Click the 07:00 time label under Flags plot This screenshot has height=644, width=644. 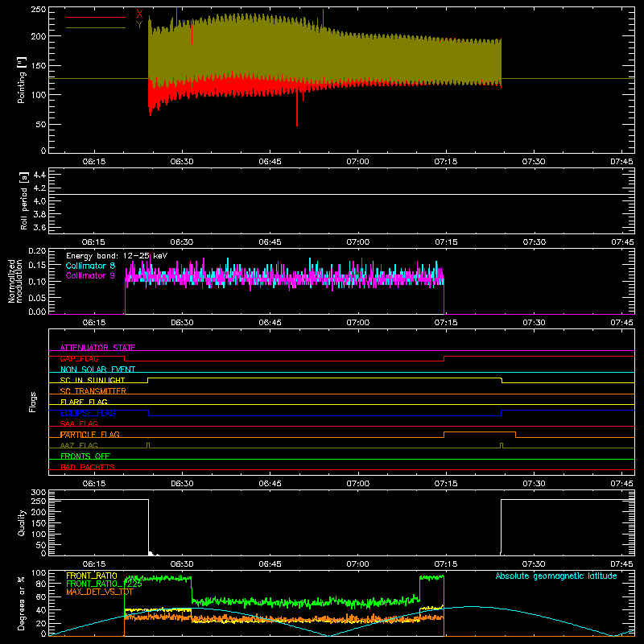point(358,484)
